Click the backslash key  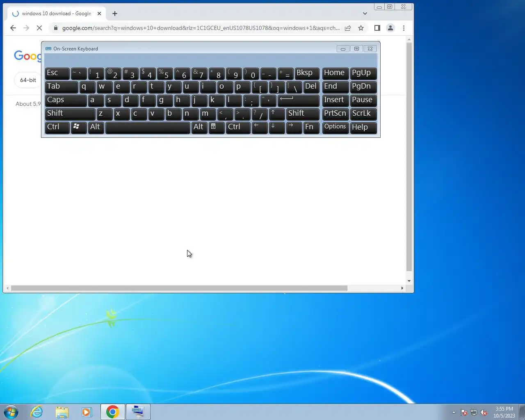(294, 87)
